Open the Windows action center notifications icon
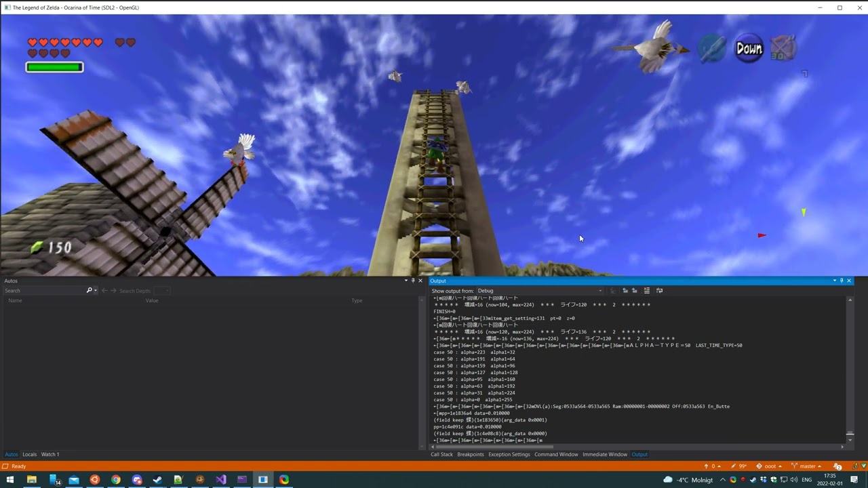This screenshot has height=488, width=868. click(x=854, y=480)
